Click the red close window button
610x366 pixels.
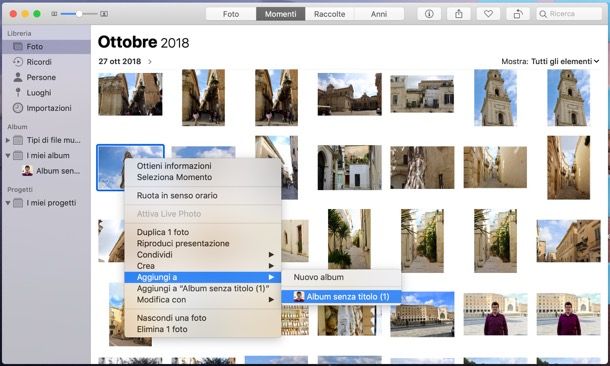coord(13,14)
